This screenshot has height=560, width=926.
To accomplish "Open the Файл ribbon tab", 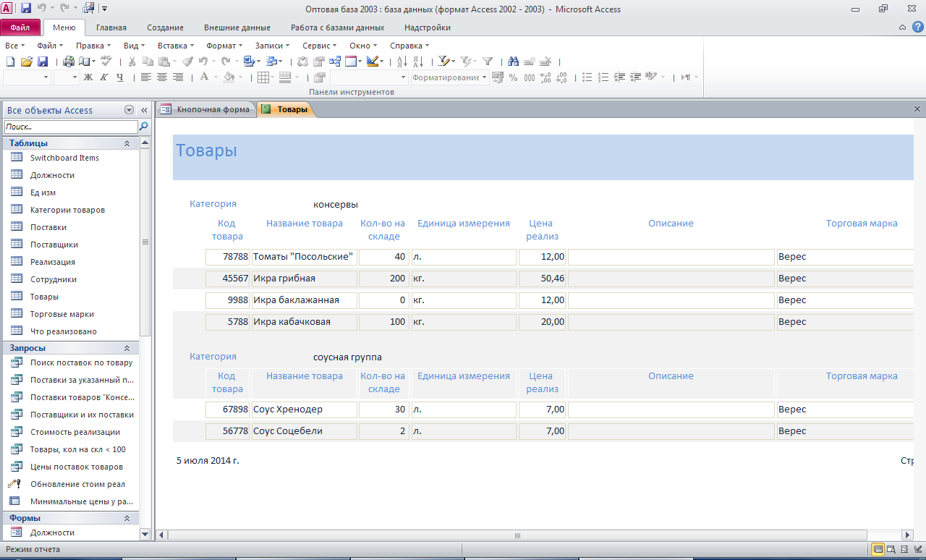I will click(x=20, y=27).
